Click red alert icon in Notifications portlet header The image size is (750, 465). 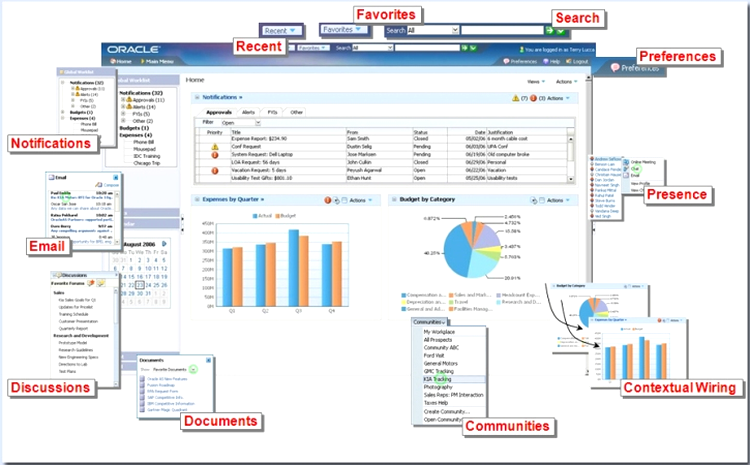coord(533,98)
